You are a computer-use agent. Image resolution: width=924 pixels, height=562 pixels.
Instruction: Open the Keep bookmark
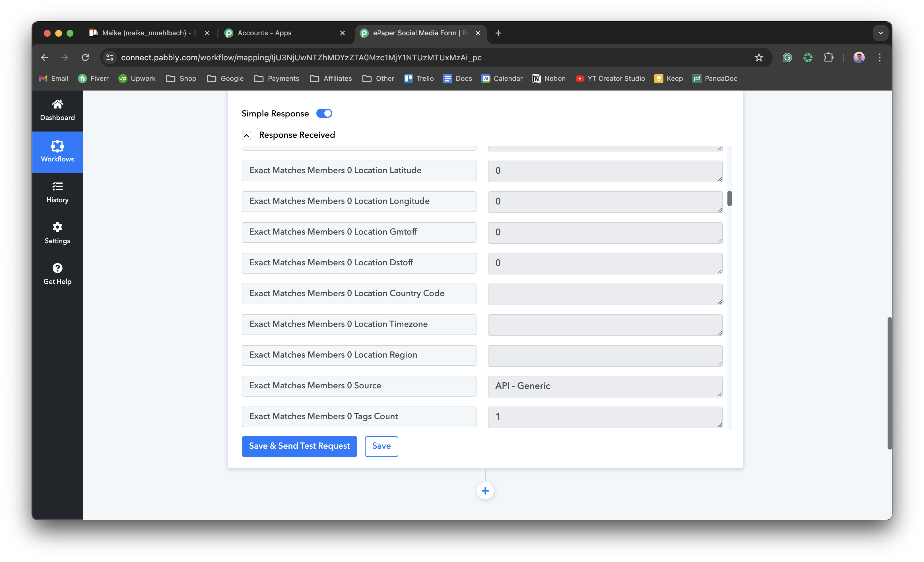(x=668, y=78)
